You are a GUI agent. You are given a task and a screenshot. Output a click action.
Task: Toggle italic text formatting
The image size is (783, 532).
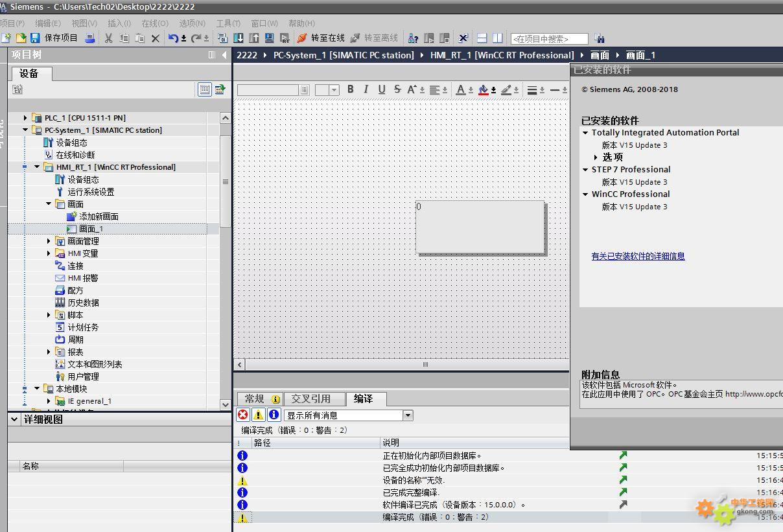click(366, 89)
